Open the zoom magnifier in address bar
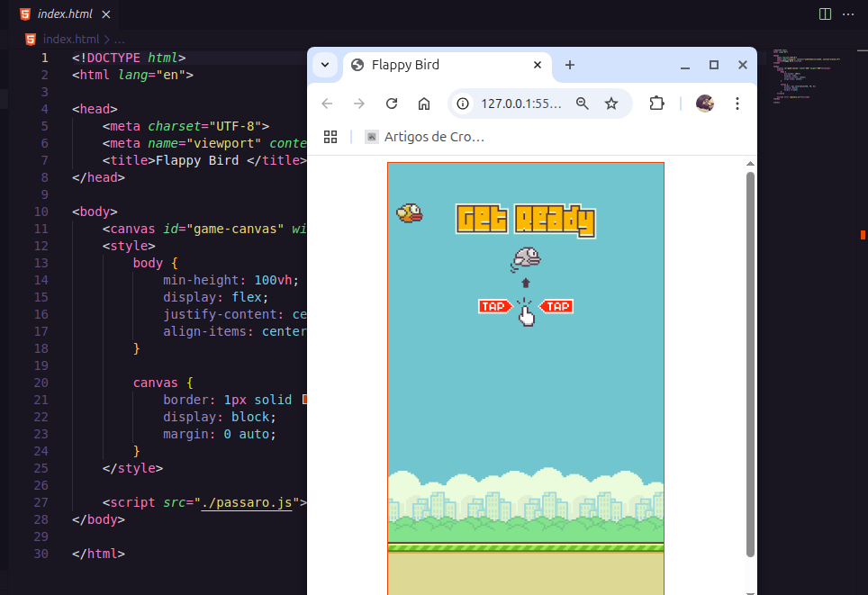 click(x=583, y=104)
